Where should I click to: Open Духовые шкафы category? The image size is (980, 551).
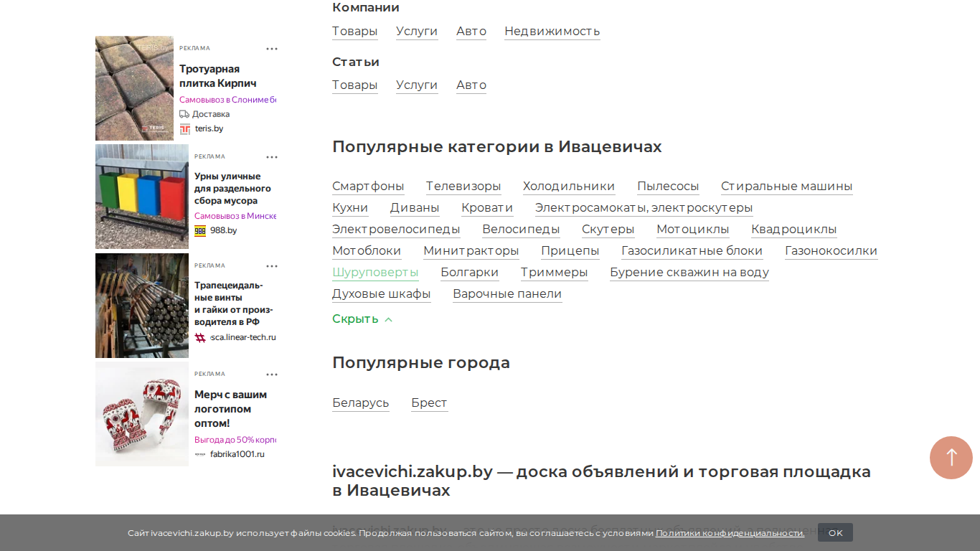[382, 294]
